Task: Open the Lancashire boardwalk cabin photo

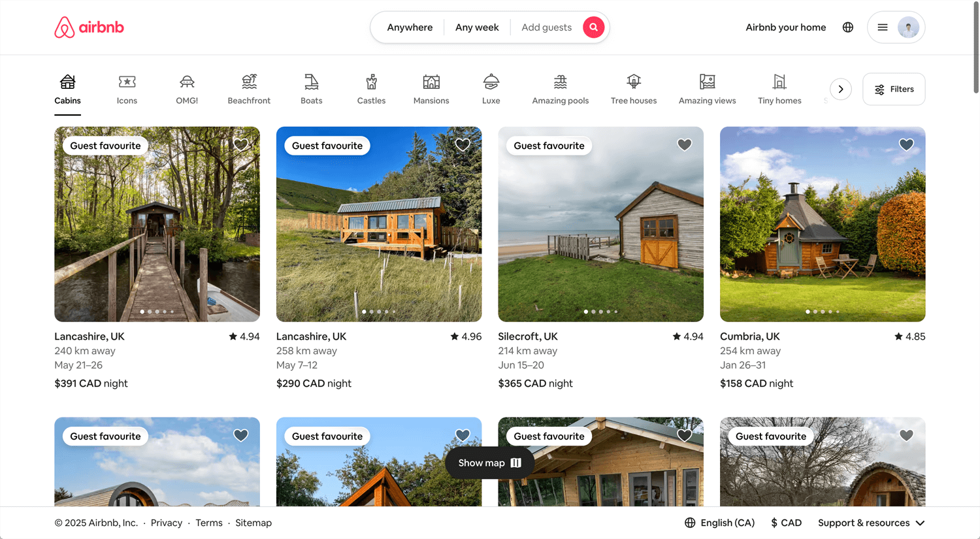Action: [x=157, y=224]
